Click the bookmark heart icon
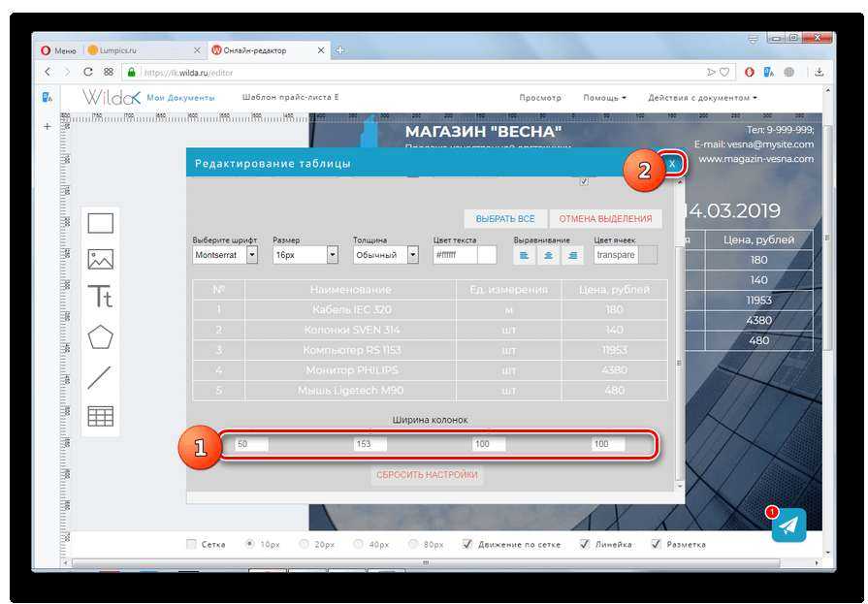Viewport: 868px width, 604px height. point(724,72)
